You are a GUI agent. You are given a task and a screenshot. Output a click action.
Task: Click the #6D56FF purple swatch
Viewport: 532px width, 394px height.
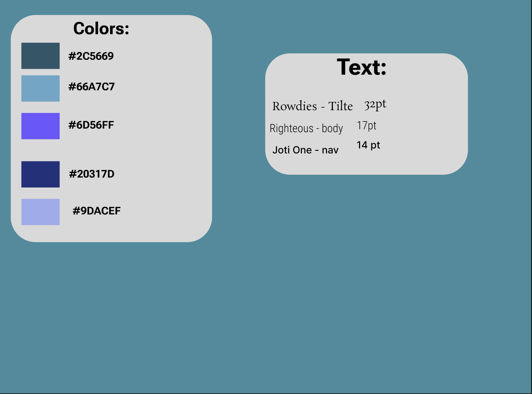40,126
